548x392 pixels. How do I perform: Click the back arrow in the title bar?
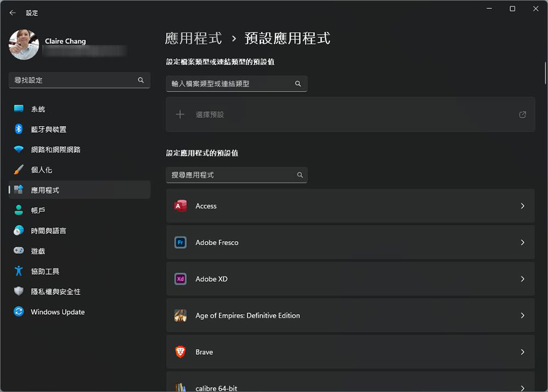(13, 13)
